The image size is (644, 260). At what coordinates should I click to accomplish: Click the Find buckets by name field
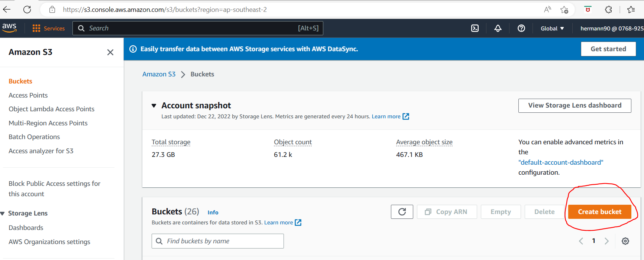pos(218,241)
